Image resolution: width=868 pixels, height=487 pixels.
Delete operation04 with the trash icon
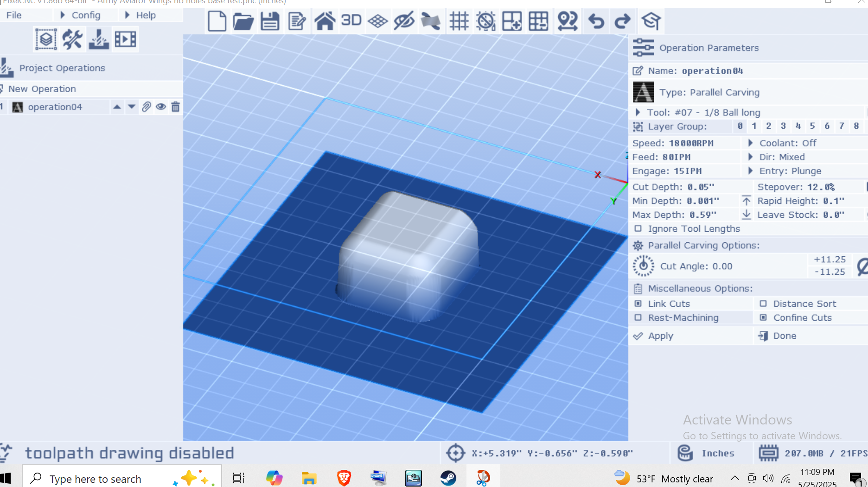tap(175, 107)
